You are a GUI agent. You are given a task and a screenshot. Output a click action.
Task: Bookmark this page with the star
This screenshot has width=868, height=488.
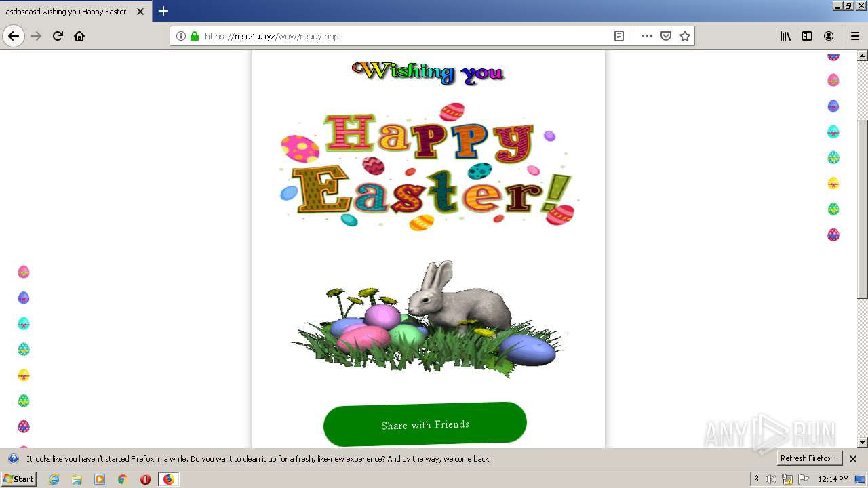pos(685,36)
